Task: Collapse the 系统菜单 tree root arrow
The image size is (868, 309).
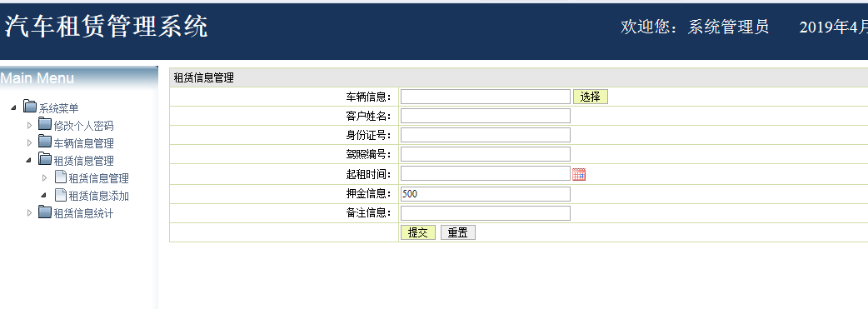Action: (x=14, y=107)
